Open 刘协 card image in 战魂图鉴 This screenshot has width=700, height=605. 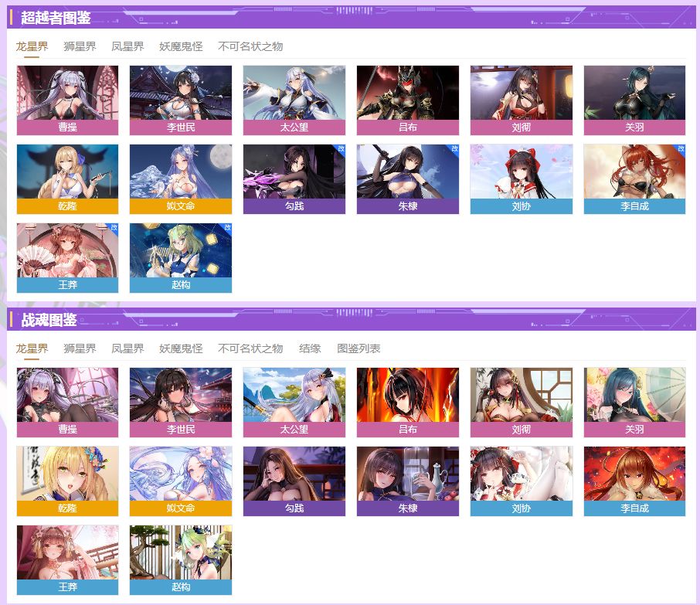click(521, 474)
